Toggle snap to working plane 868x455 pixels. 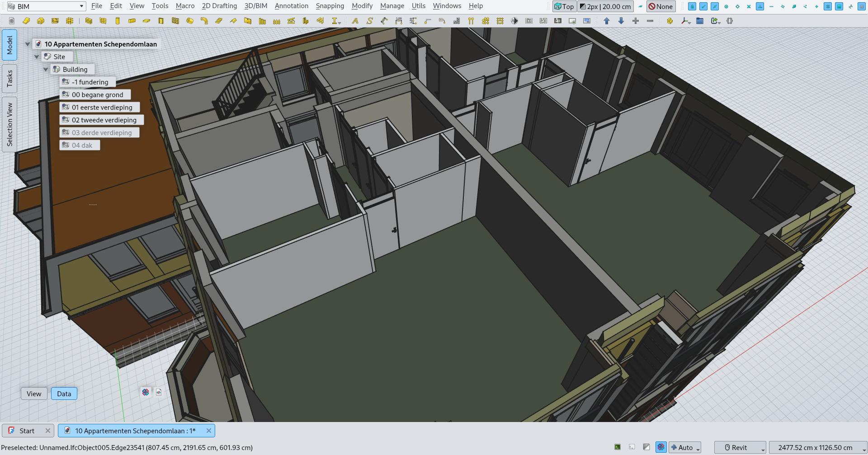pos(839,6)
